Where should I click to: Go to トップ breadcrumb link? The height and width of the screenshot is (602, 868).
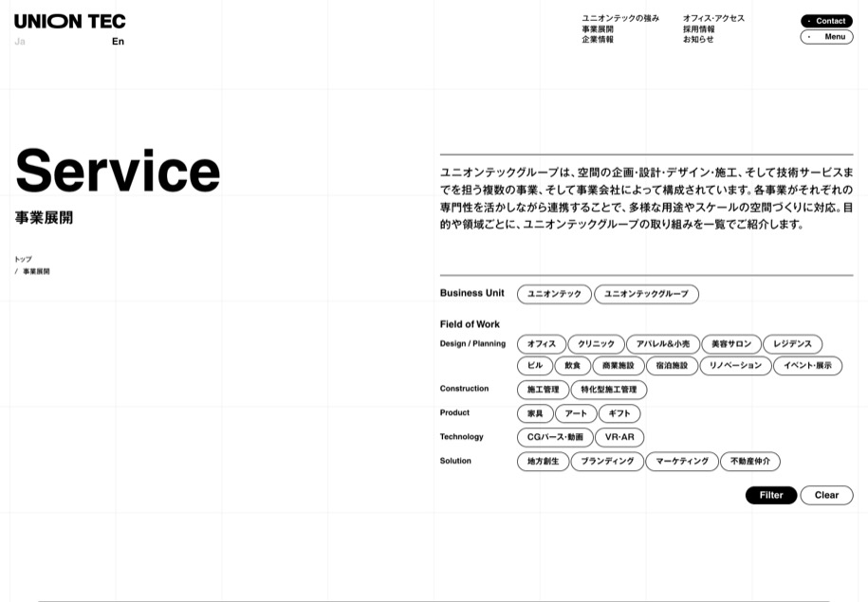click(x=24, y=259)
